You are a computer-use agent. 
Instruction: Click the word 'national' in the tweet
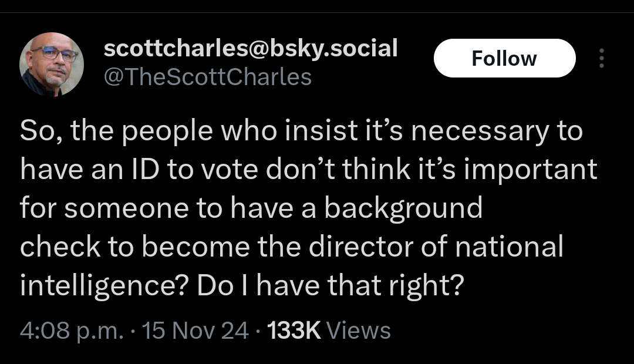tap(510, 247)
